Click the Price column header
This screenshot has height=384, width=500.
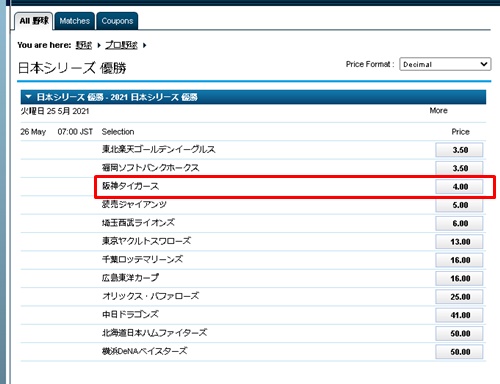coord(460,132)
